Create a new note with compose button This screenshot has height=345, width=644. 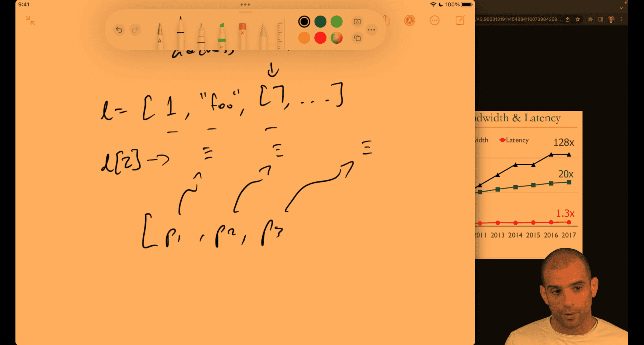(460, 20)
